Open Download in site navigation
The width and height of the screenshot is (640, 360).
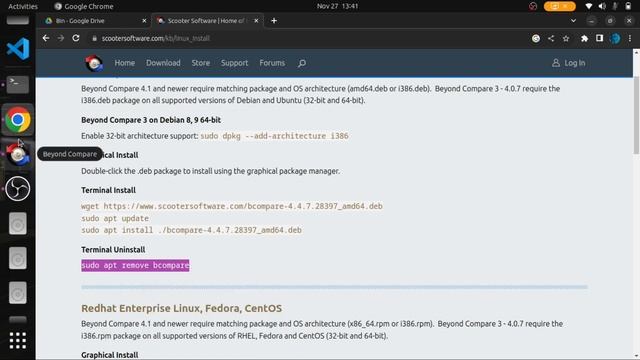(163, 63)
